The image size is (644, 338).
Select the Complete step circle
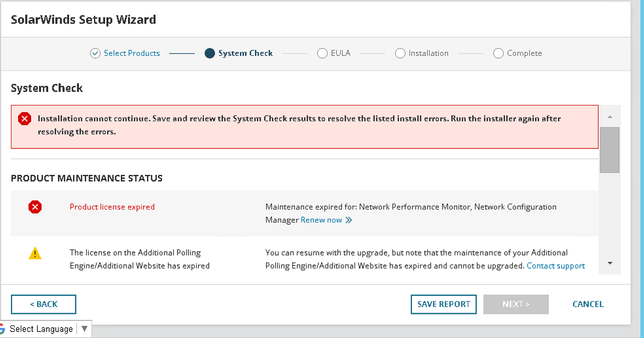click(498, 53)
